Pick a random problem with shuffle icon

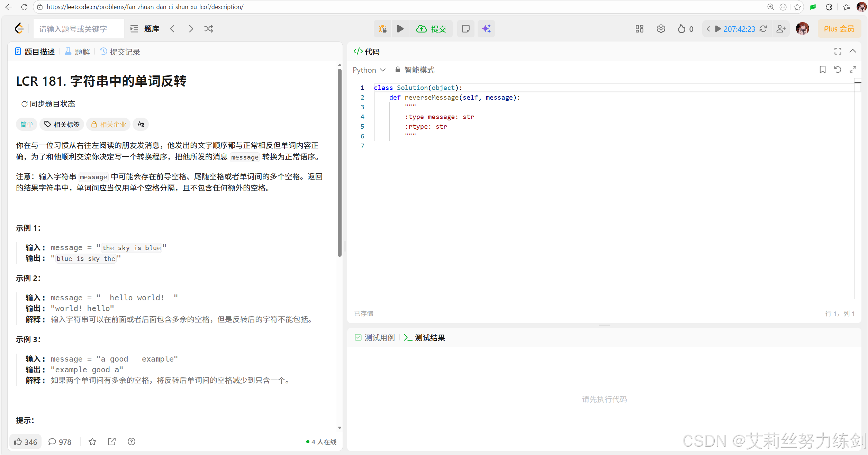click(x=208, y=29)
